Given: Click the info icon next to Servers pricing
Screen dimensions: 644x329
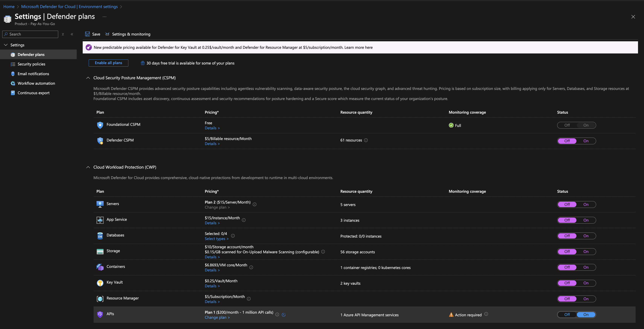Looking at the screenshot, I should 254,204.
